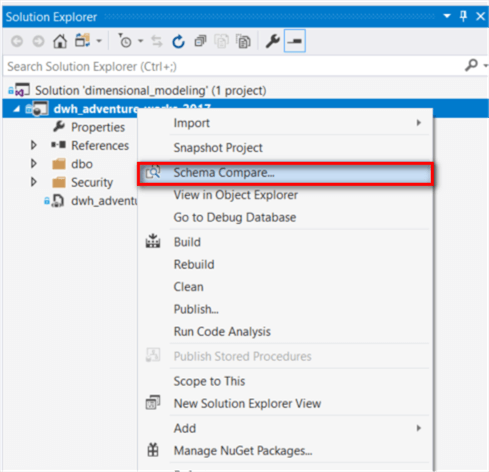This screenshot has height=472, width=489.
Task: Click the Pending Changes Filter clock icon
Action: [x=125, y=41]
